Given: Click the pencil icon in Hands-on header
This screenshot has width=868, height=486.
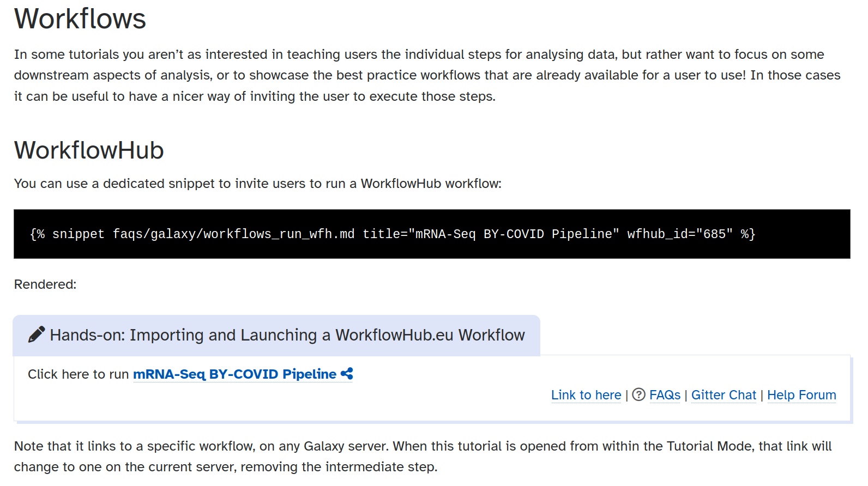Looking at the screenshot, I should click(x=36, y=335).
